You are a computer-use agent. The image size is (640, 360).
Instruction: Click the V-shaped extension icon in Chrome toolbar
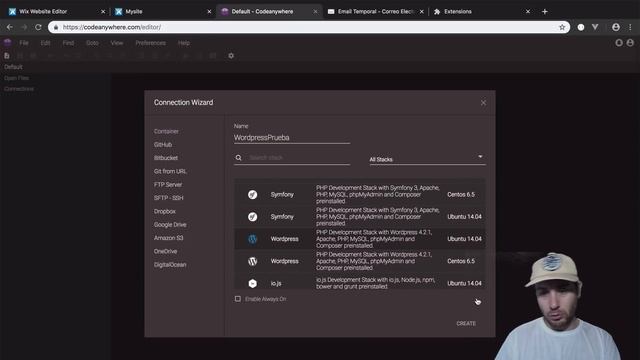595,27
